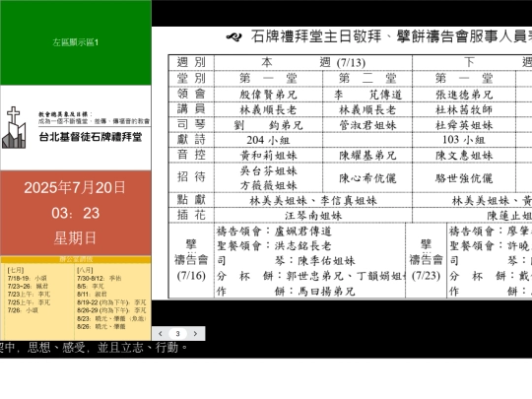Click the 司琴 row header in the service table
532x399 pixels.
(x=191, y=124)
